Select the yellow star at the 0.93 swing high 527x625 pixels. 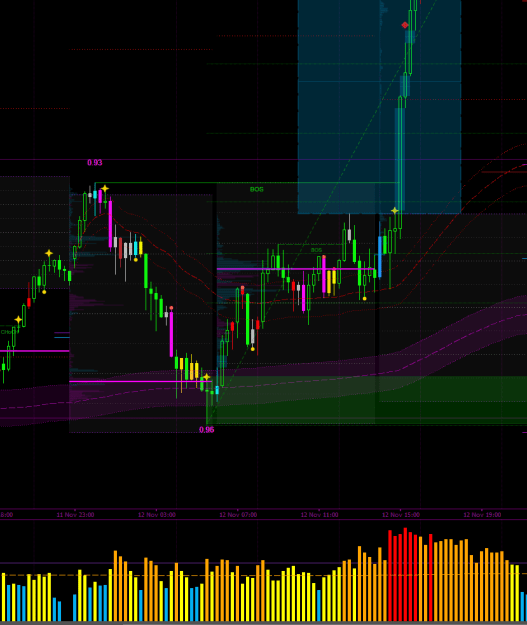tap(105, 189)
